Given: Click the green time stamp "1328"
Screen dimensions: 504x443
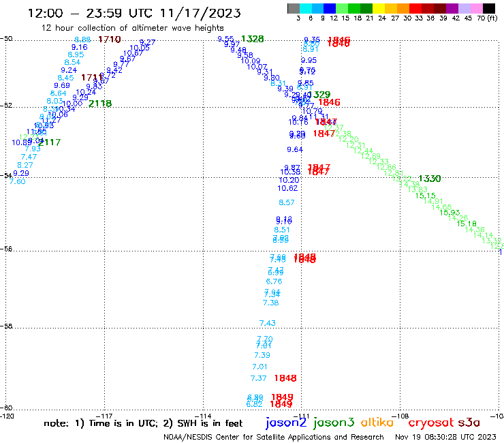Looking at the screenshot, I should (x=252, y=39).
